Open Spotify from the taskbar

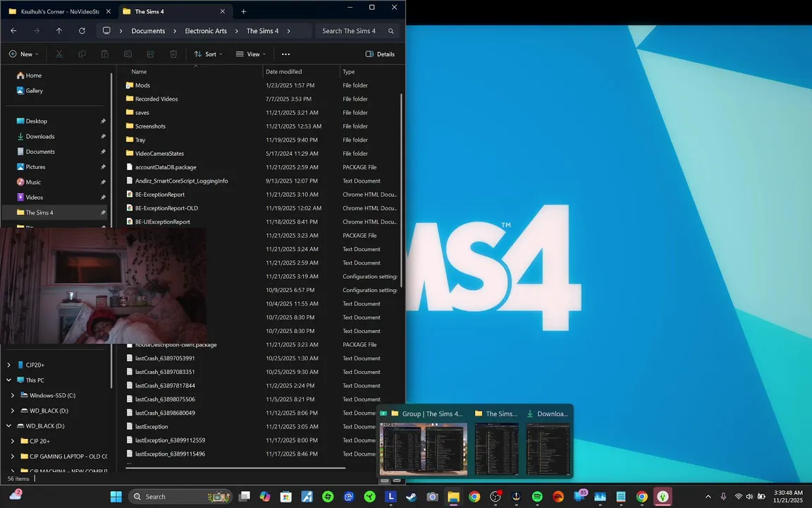(x=537, y=497)
